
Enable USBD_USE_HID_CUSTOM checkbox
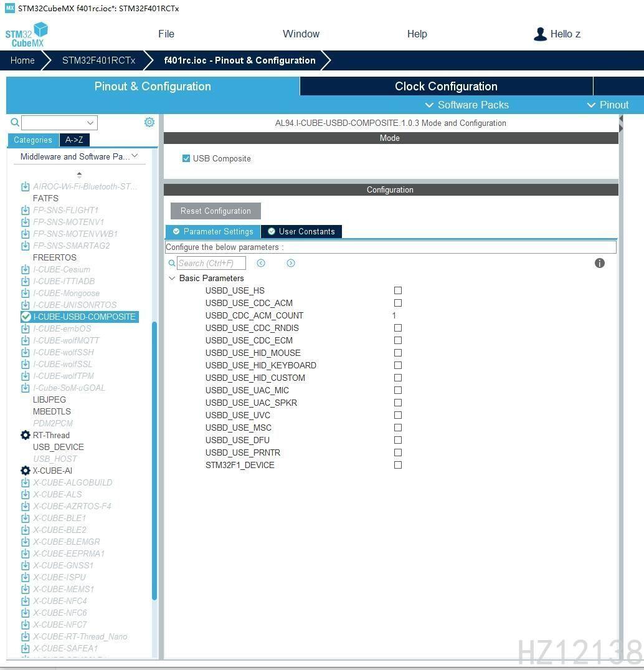click(x=398, y=378)
